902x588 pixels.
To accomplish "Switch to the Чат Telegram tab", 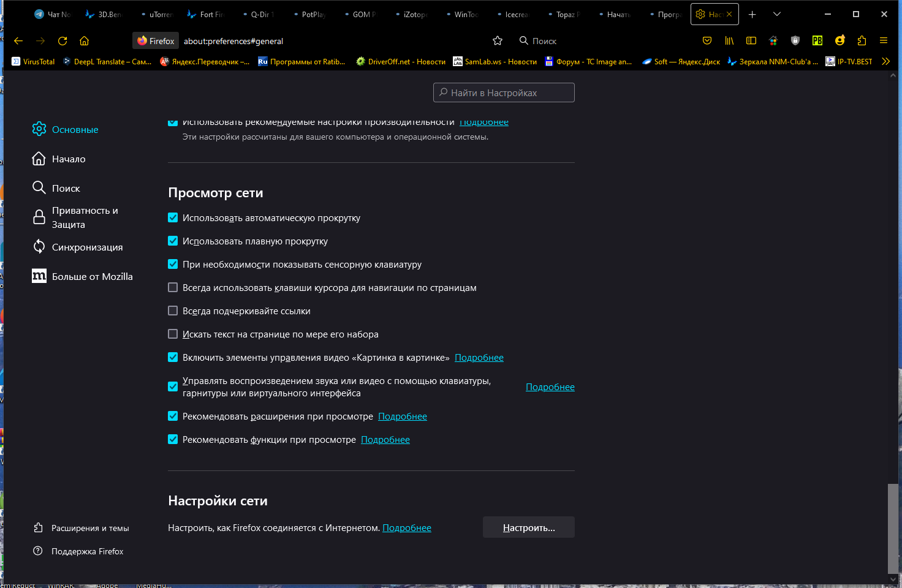I will (53, 14).
